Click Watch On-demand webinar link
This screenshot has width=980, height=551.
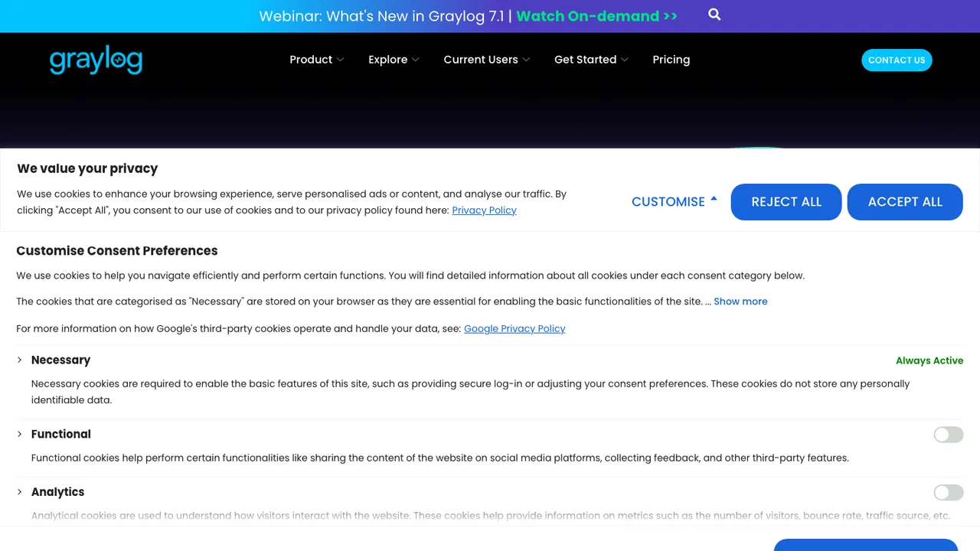click(597, 16)
